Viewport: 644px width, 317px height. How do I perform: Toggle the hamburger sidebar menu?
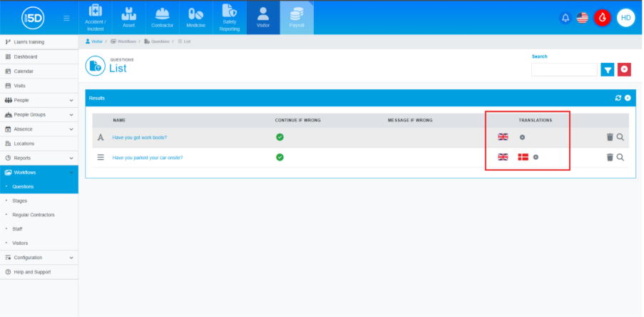(66, 18)
